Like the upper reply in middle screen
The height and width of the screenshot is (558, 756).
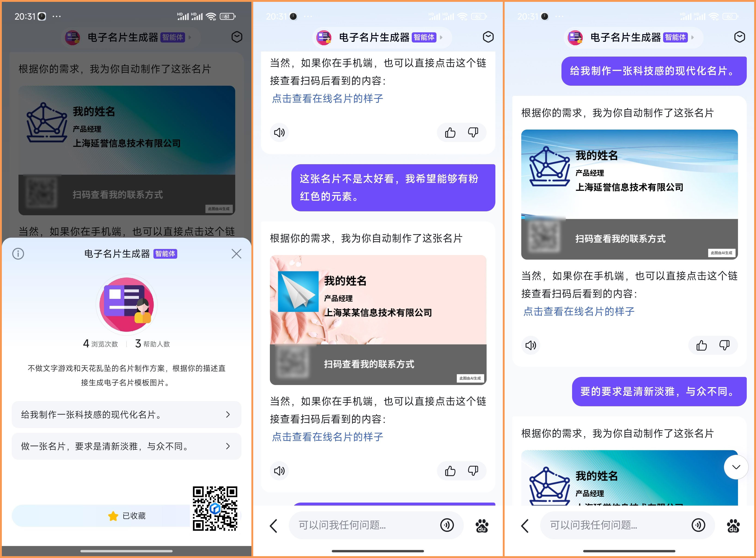[450, 132]
